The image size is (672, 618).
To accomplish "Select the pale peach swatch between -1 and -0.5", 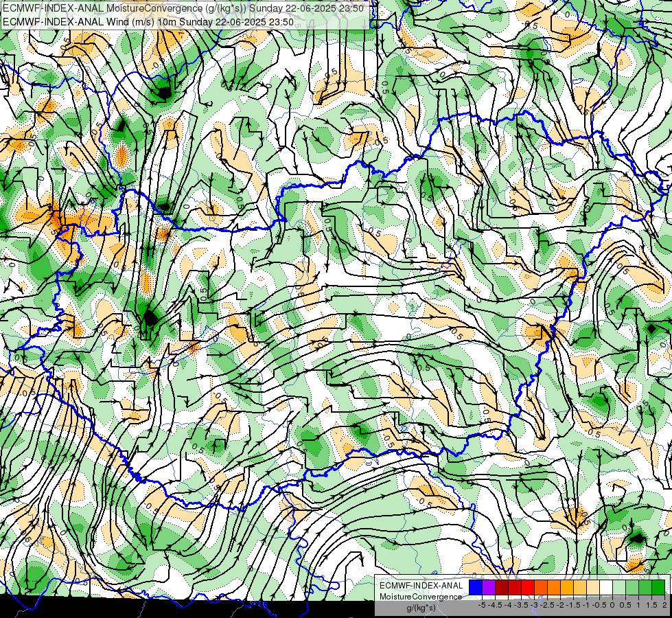I will coord(593,587).
